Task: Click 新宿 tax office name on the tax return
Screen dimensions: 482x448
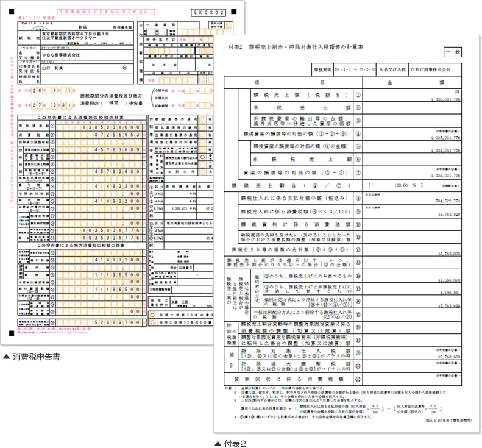Action: tap(83, 27)
